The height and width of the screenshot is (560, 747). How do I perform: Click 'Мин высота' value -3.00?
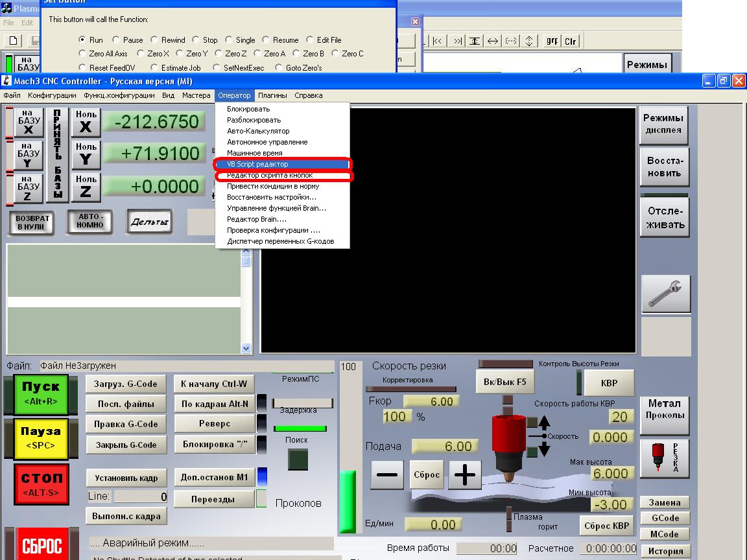(611, 504)
